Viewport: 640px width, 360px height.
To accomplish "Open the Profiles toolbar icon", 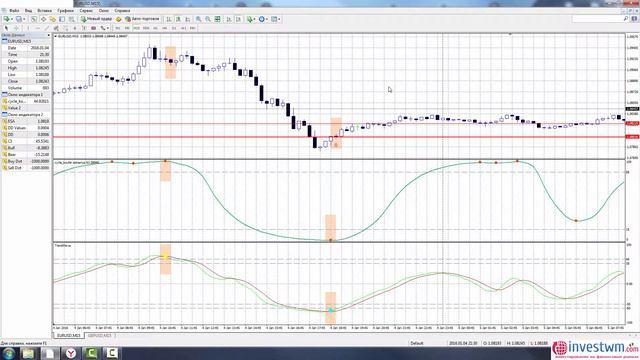I will point(18,19).
